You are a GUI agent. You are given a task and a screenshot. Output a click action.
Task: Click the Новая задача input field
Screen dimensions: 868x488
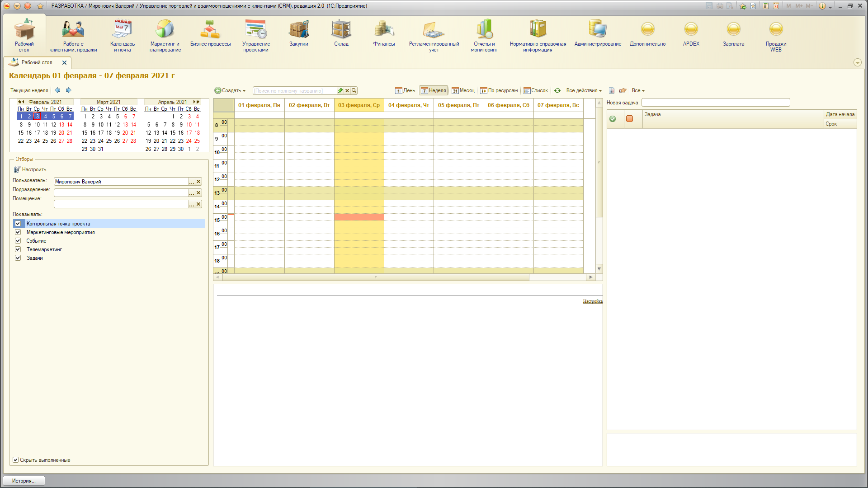[x=716, y=103]
